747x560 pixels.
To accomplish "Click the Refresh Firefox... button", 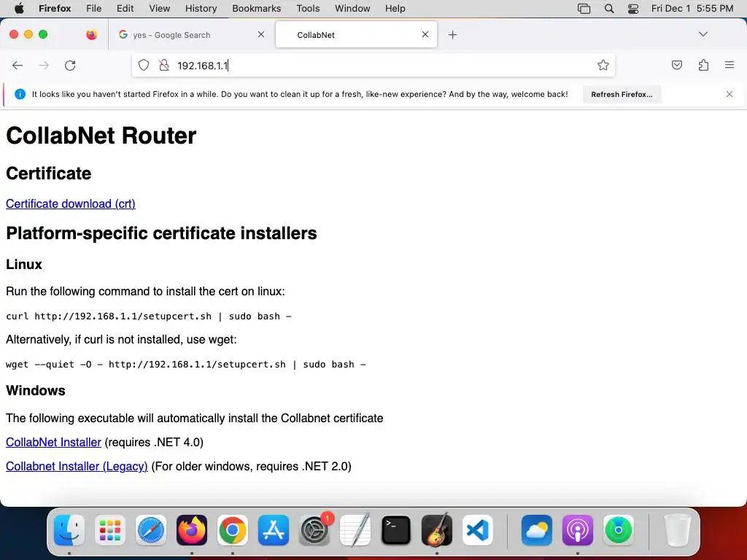I will pos(622,94).
